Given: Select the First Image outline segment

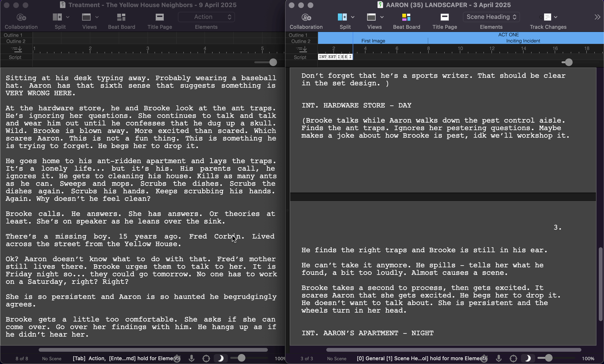Looking at the screenshot, I should [373, 41].
